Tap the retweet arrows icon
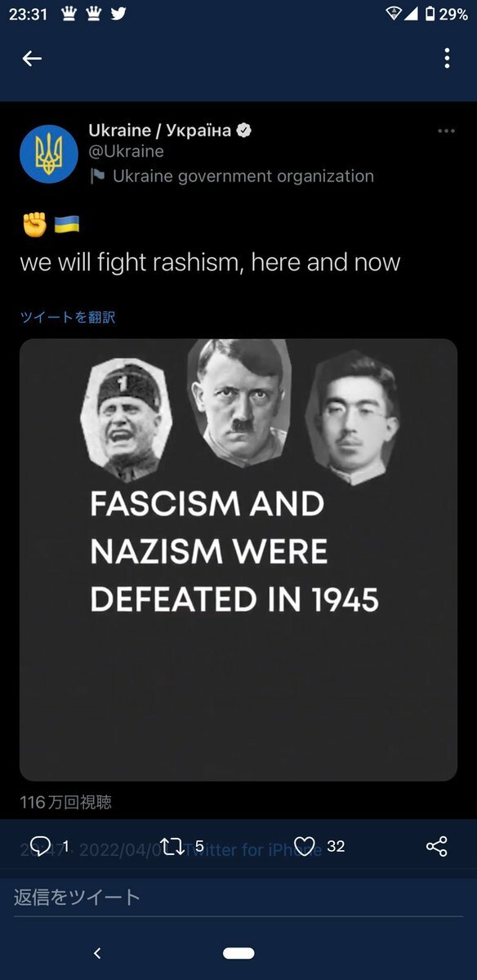 (172, 846)
